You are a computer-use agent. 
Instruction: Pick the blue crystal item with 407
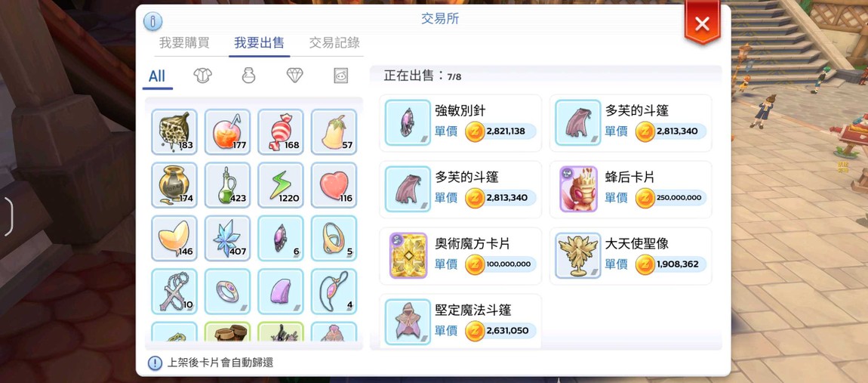(x=227, y=238)
